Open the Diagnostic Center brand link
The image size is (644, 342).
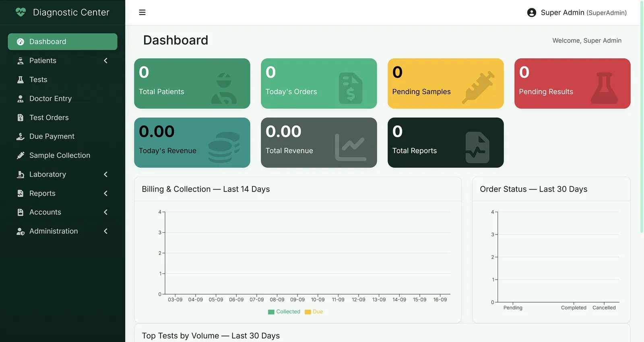[62, 12]
